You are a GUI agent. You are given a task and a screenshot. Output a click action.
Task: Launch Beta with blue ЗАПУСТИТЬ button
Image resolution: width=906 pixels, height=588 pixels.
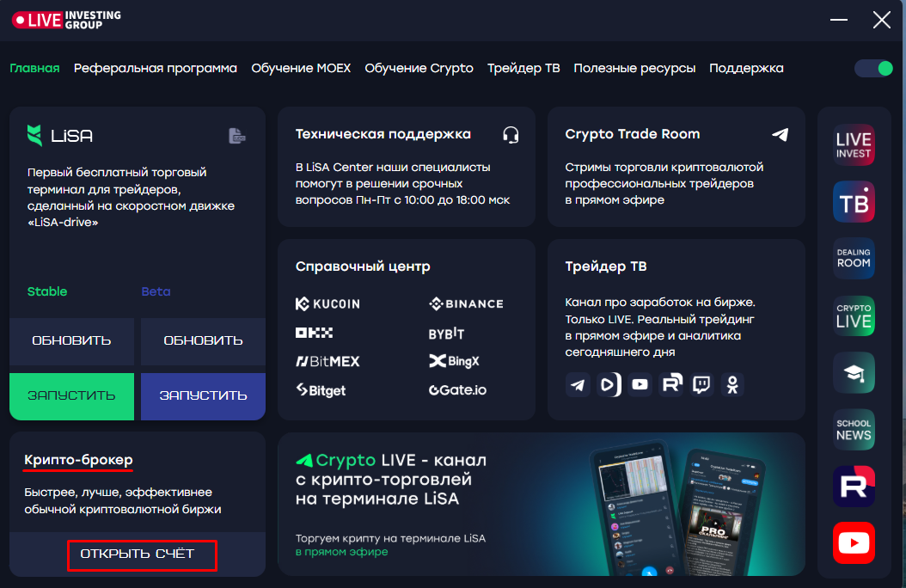[203, 396]
